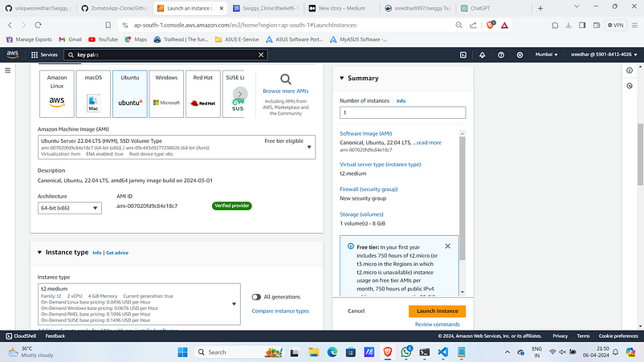Open Virtual server type summary link

click(380, 165)
